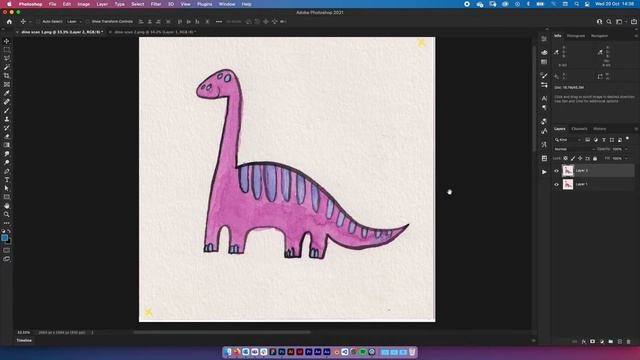The height and width of the screenshot is (360, 640).
Task: Open the Filter menu
Action: [156, 4]
